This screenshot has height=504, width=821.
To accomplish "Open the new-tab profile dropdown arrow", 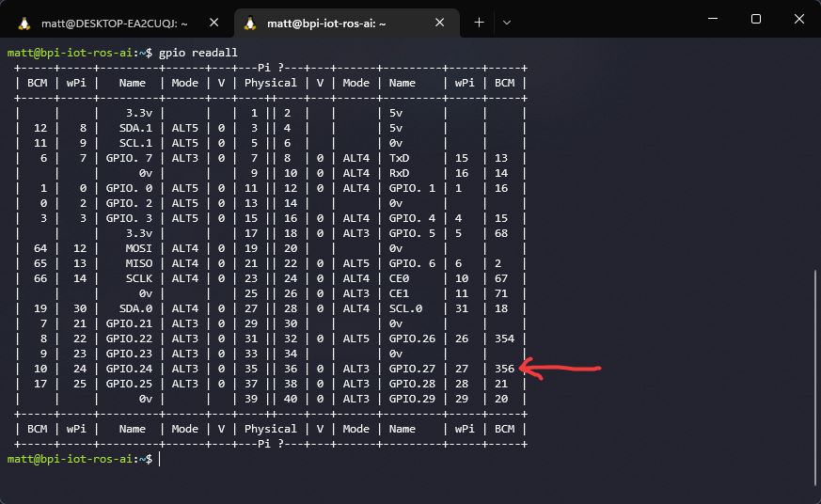I will click(506, 23).
